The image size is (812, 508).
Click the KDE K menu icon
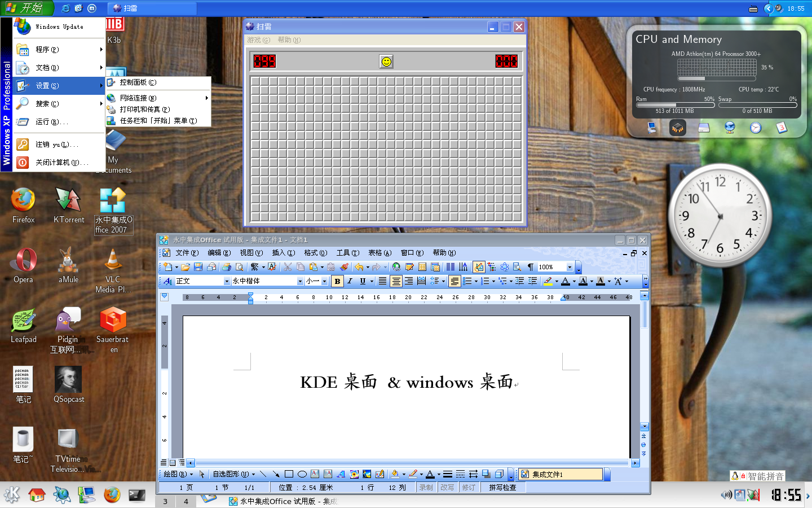pos(12,495)
